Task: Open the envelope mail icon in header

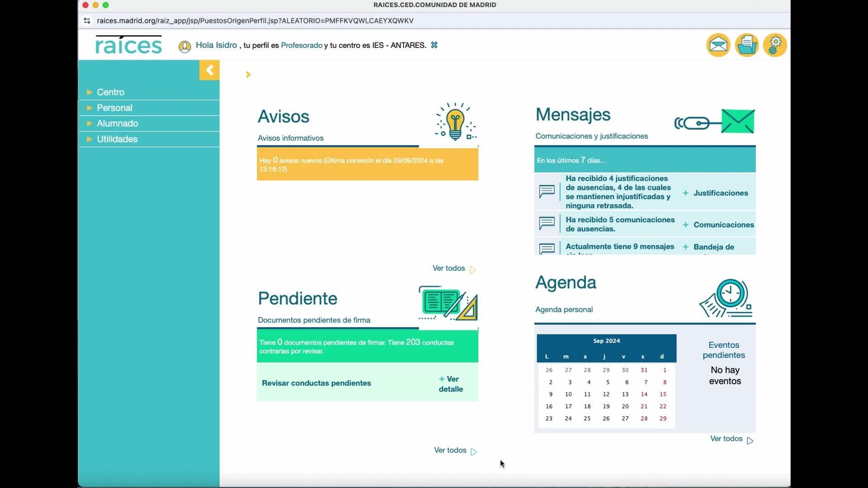Action: click(718, 45)
